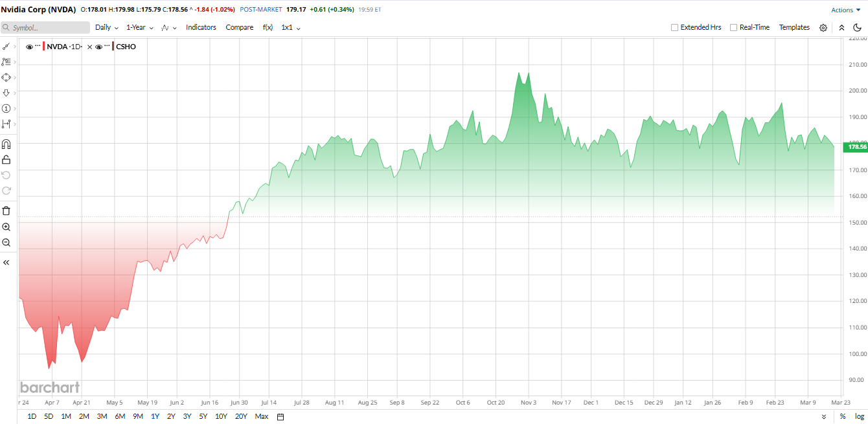Open CSHO series more options dots

click(x=108, y=46)
